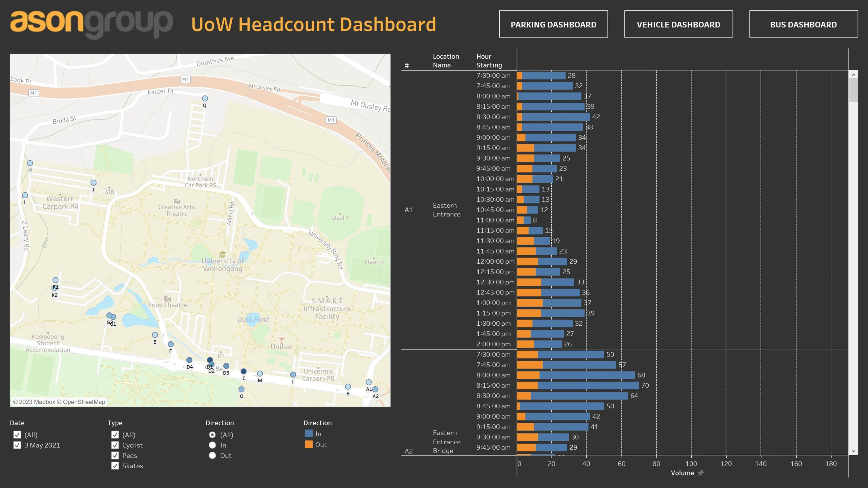Toggle the Date (All) checkbox
The height and width of the screenshot is (488, 868).
pyautogui.click(x=17, y=435)
